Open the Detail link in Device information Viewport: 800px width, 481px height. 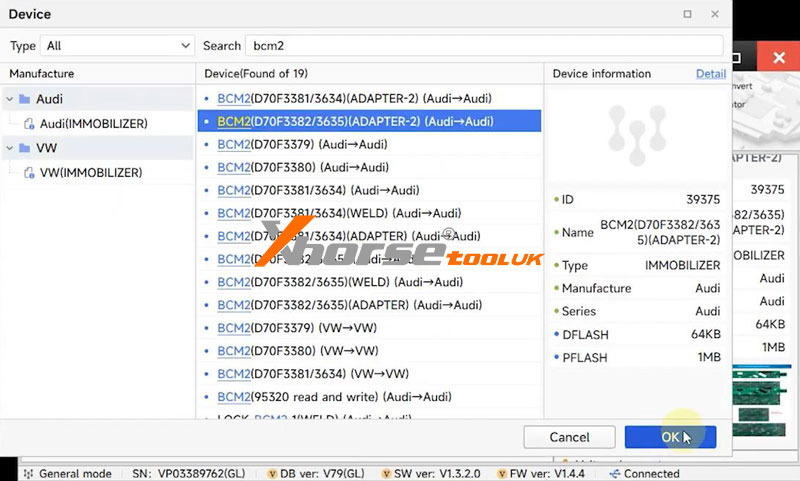tap(711, 73)
